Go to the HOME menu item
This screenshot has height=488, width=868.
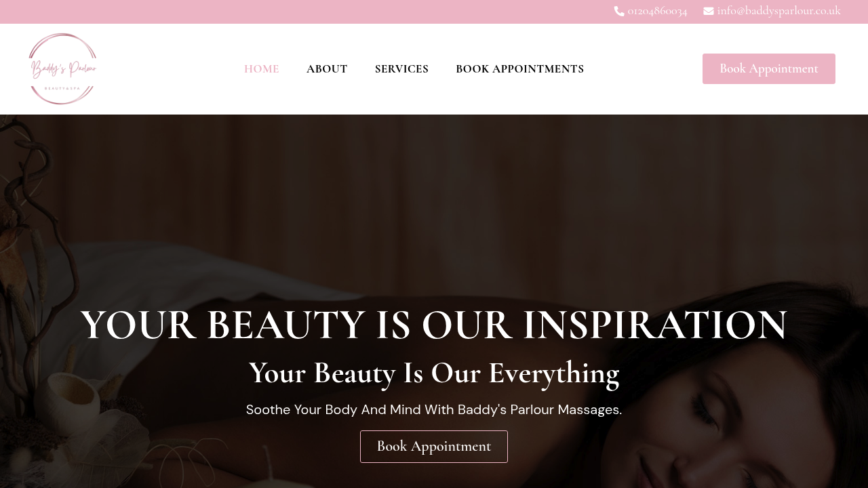coord(262,69)
